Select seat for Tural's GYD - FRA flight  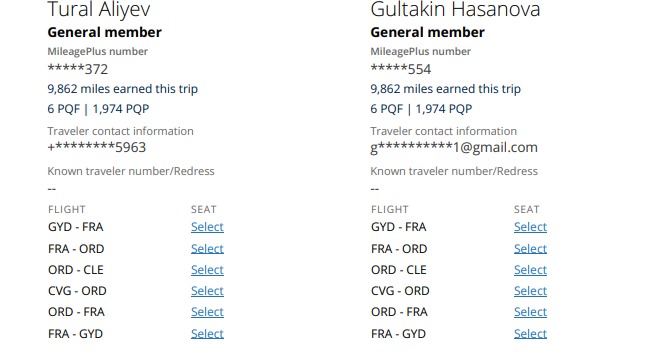click(207, 227)
